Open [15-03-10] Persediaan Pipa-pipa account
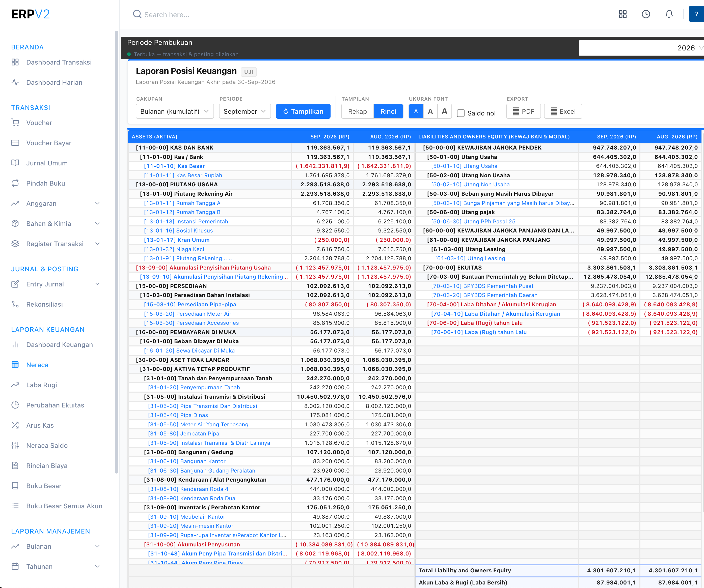This screenshot has height=588, width=704. (190, 305)
